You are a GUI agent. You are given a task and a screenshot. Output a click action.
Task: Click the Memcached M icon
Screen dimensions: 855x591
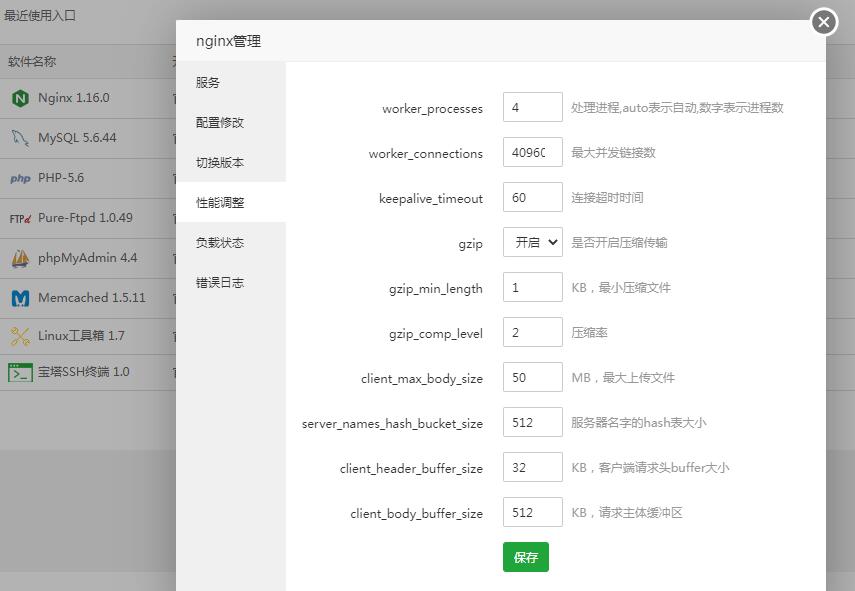click(x=20, y=298)
